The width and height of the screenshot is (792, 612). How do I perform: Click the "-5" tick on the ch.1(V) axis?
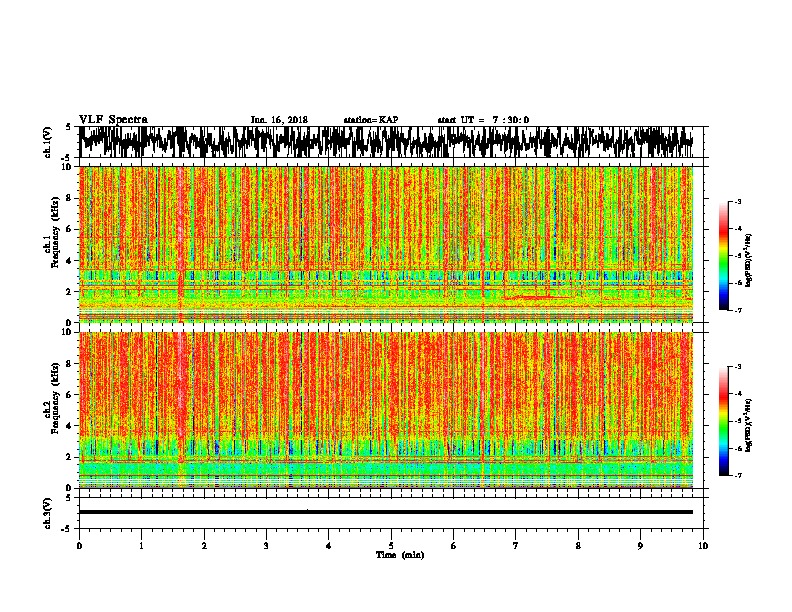pyautogui.click(x=68, y=158)
